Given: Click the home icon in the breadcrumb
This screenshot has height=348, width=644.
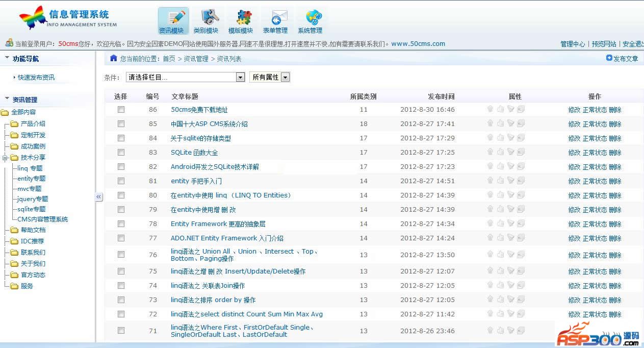Looking at the screenshot, I should pyautogui.click(x=114, y=58).
